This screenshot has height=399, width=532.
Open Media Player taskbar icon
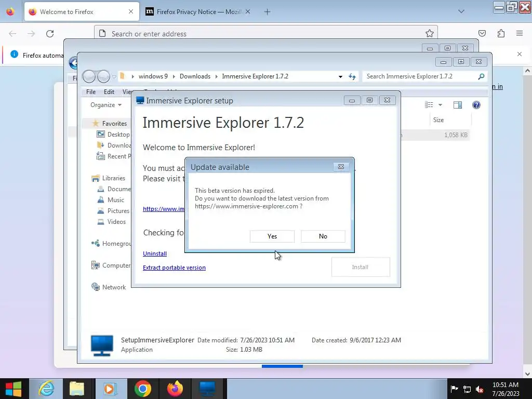(x=110, y=389)
